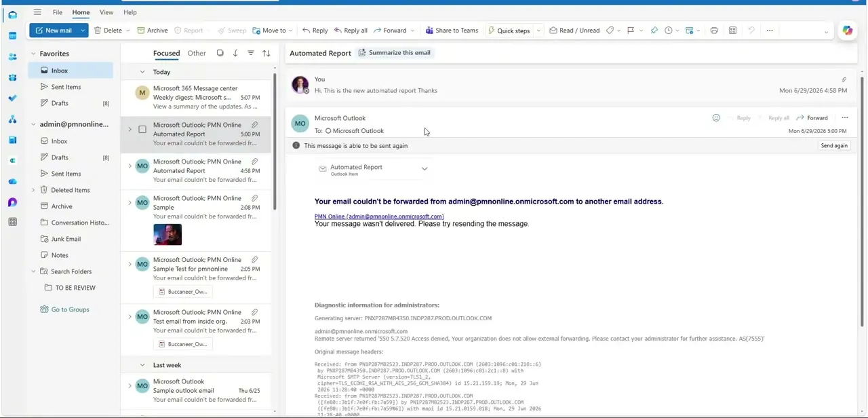Click the jump-to down arrow in list header
The image size is (868, 418).
235,53
